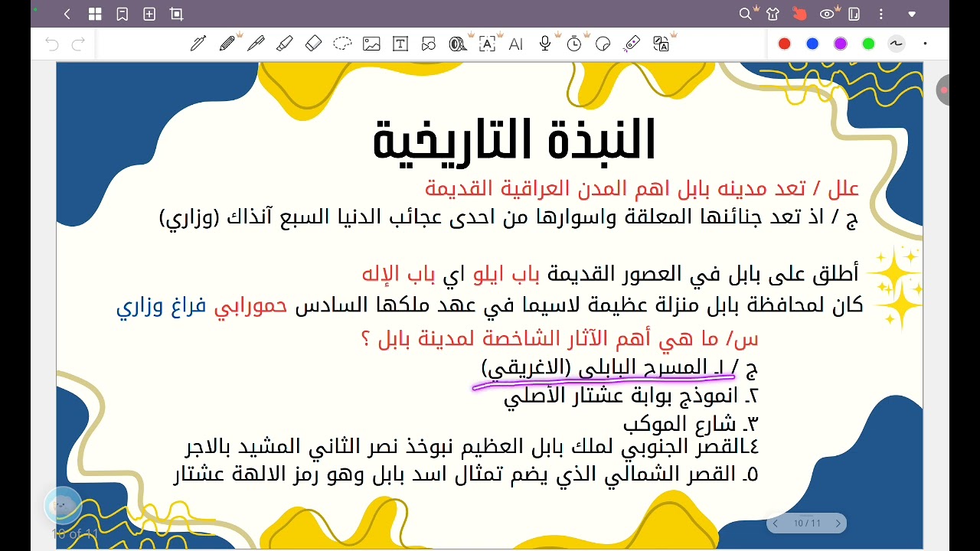This screenshot has width=980, height=551.
Task: Open the three-dot more options menu
Action: point(881,14)
